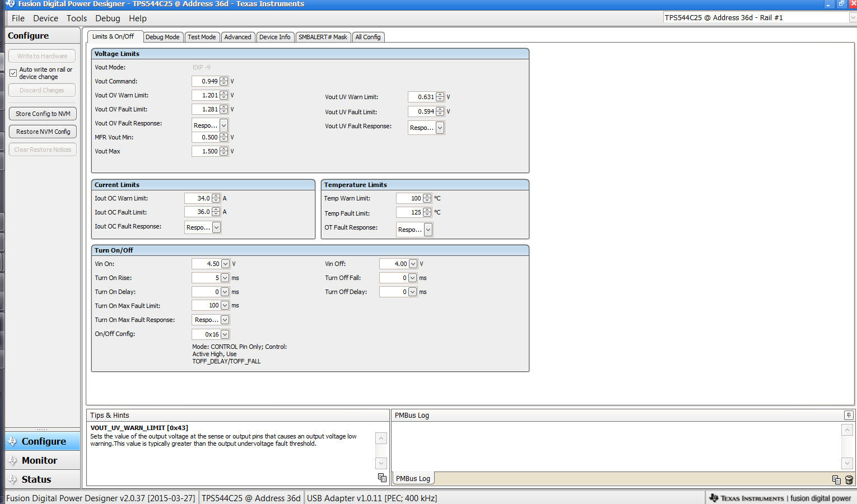Expand the rail selector showing Rail #1

point(851,17)
